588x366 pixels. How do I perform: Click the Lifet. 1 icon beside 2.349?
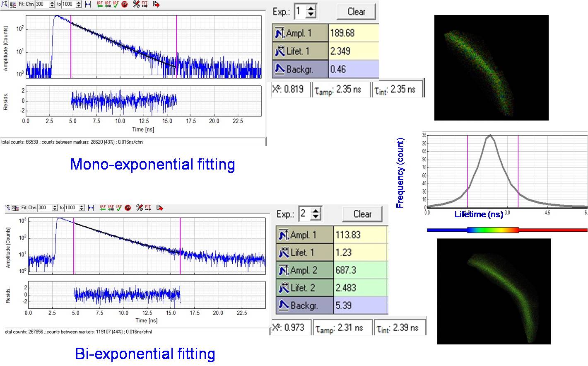[280, 51]
